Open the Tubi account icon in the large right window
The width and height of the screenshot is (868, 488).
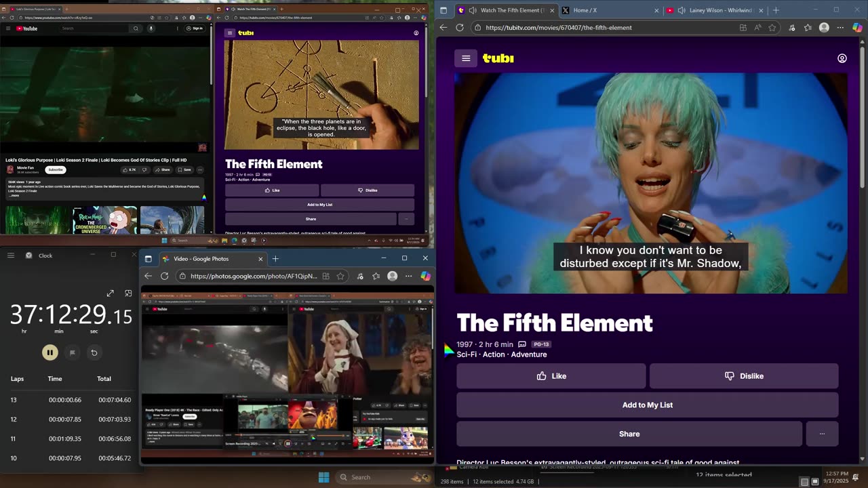(x=842, y=58)
